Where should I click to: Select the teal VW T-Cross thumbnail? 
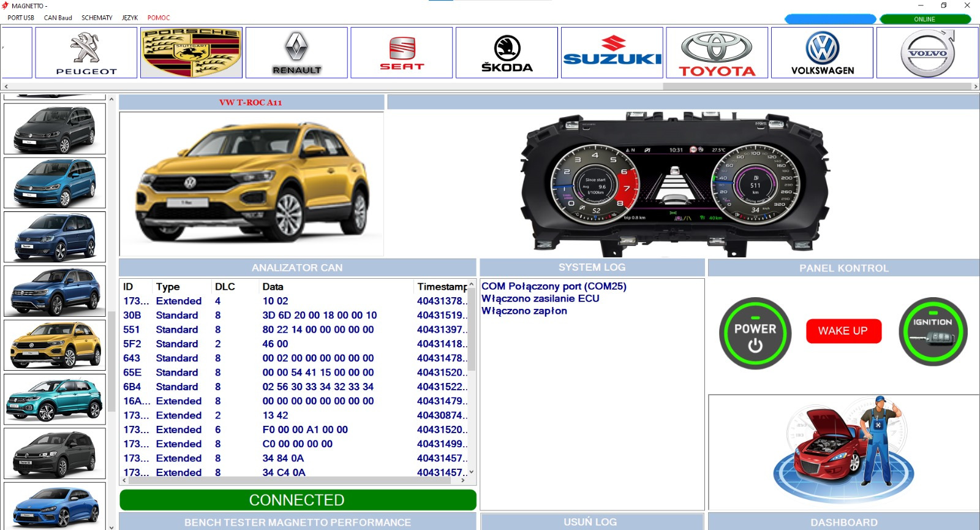click(x=55, y=399)
